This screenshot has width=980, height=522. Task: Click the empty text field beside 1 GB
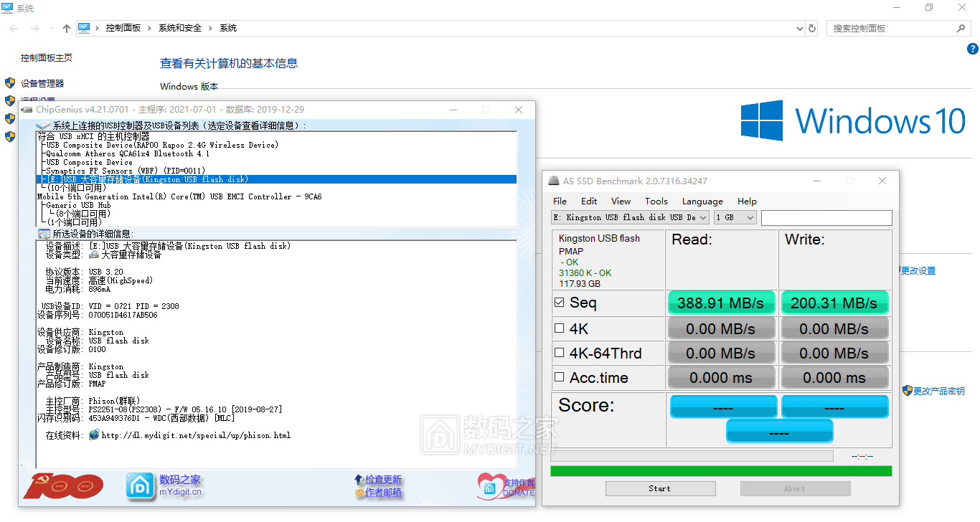pos(826,217)
